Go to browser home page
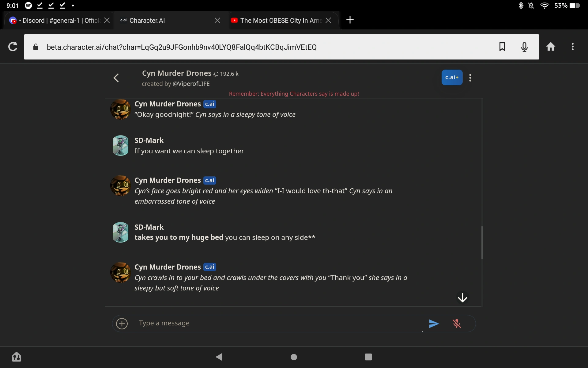Image resolution: width=588 pixels, height=368 pixels. [x=551, y=47]
